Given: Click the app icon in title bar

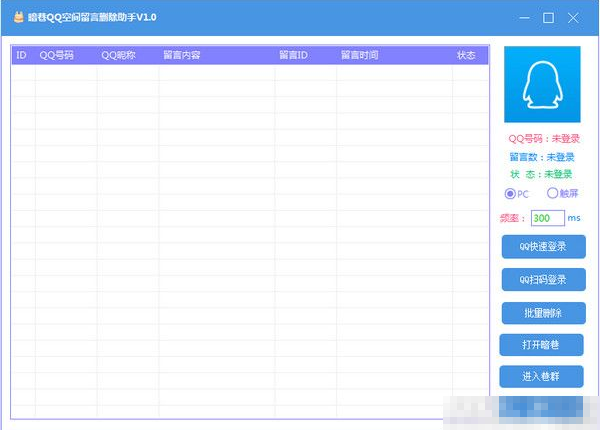Looking at the screenshot, I should 18,18.
